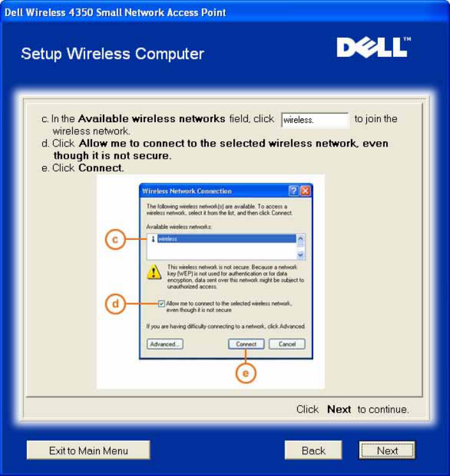The image size is (450, 476).
Task: Select the highlighted wireless network entry
Action: click(226, 239)
